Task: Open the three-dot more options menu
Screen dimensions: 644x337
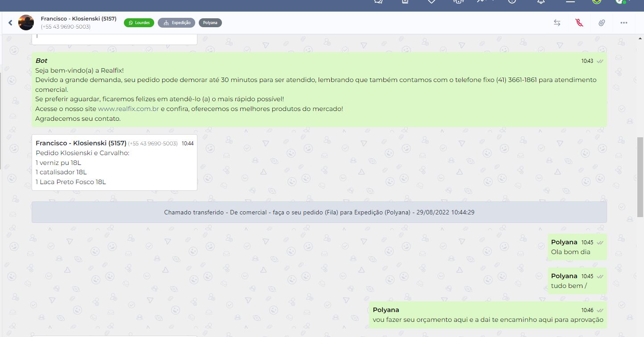Action: pos(623,23)
